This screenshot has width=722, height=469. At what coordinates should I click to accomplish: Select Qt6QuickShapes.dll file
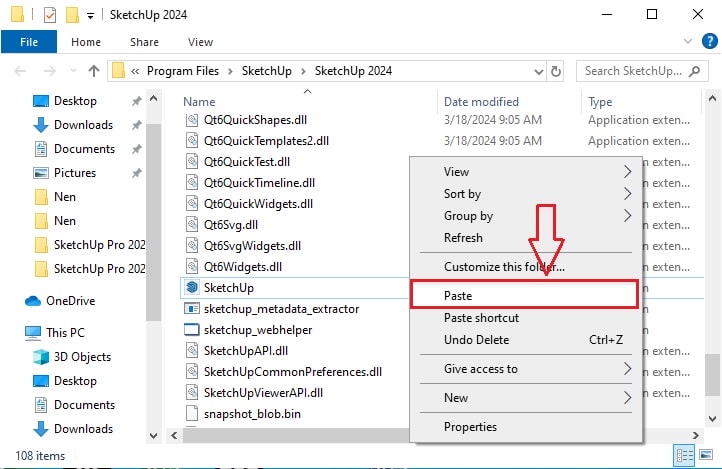(255, 120)
